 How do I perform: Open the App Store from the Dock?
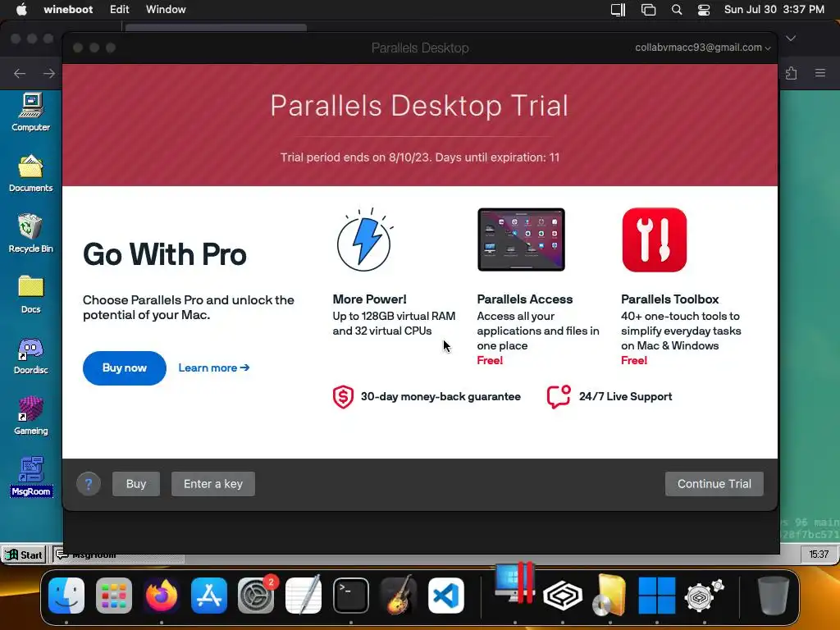[x=209, y=596]
